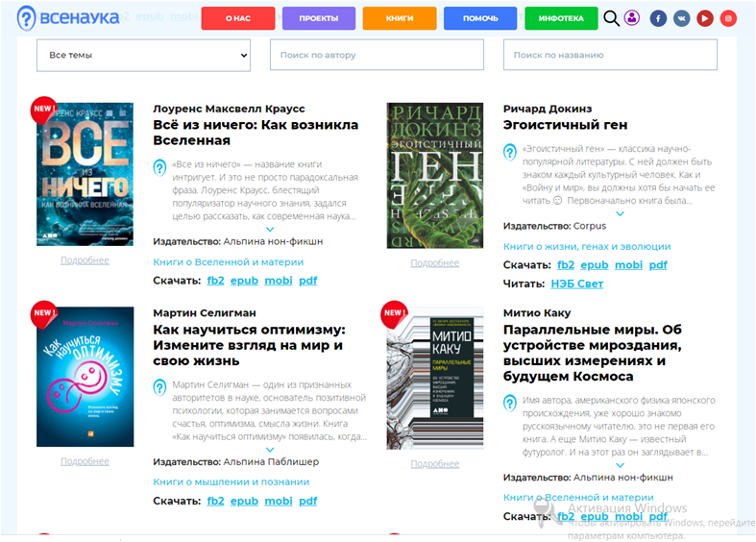Open the search magnifier icon

[x=611, y=18]
